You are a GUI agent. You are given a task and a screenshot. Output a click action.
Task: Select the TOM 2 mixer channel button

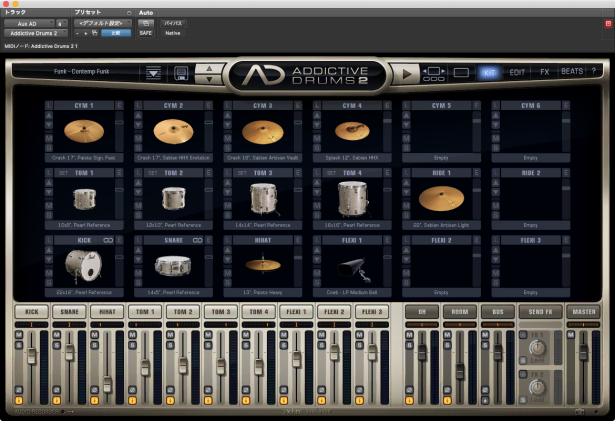(183, 312)
